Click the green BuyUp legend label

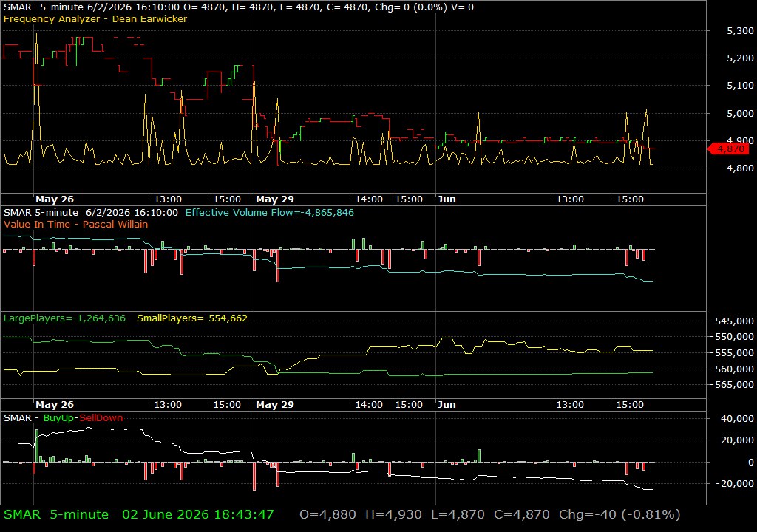pyautogui.click(x=59, y=418)
